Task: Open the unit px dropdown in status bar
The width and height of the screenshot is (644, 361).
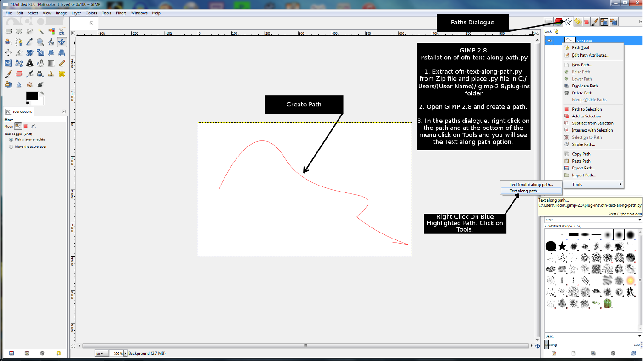Action: (x=102, y=353)
